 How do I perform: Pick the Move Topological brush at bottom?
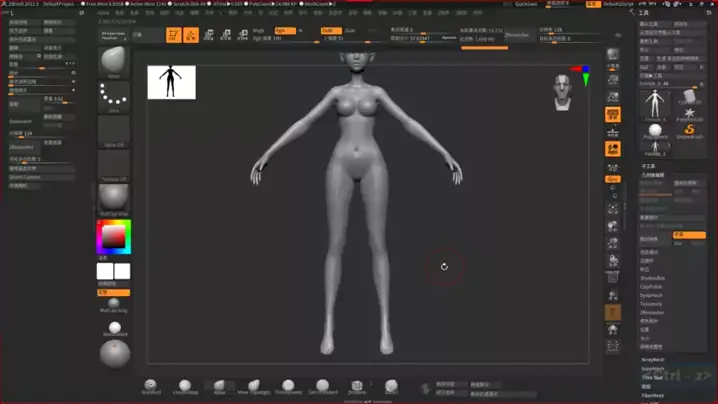point(253,387)
